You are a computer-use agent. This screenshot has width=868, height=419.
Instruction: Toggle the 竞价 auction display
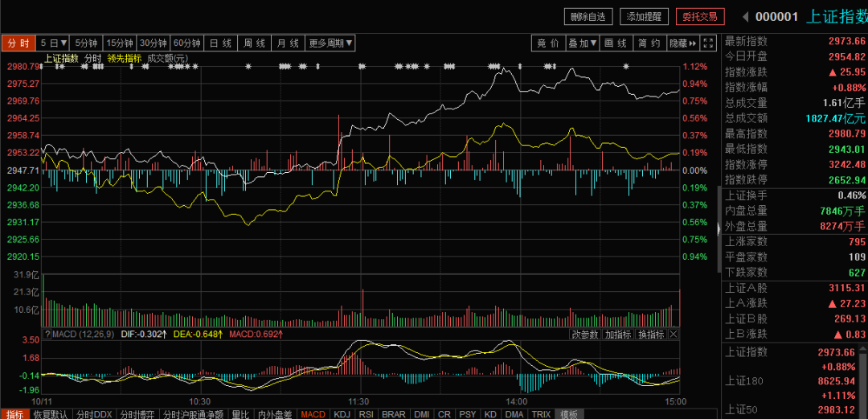pos(547,43)
